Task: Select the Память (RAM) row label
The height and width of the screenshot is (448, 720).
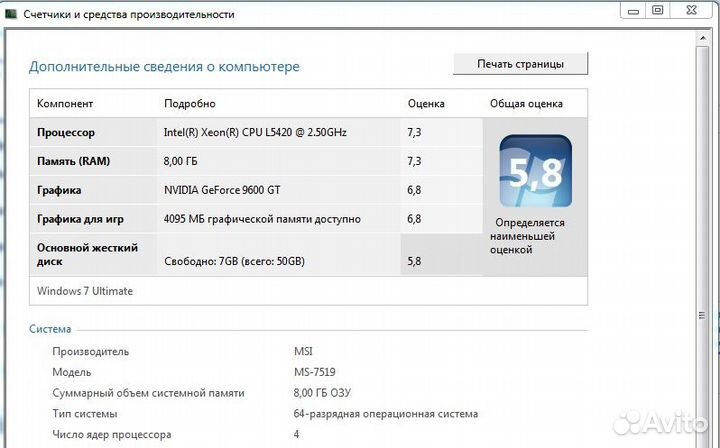Action: tap(73, 161)
